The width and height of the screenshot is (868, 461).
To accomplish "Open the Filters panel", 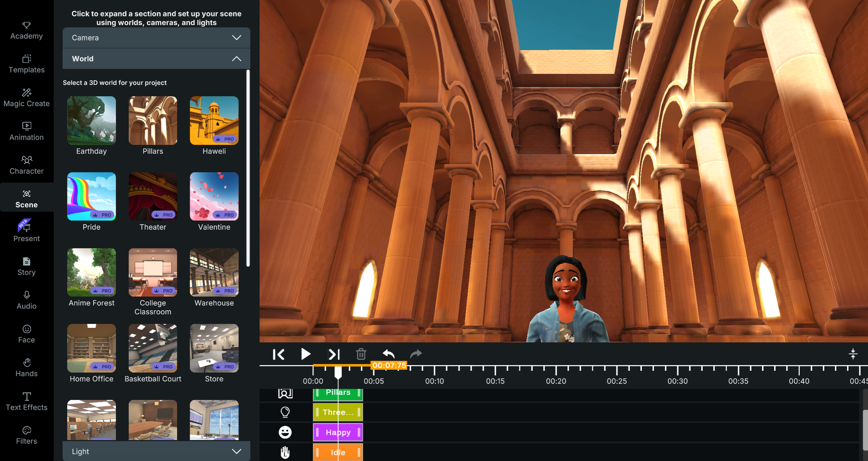I will pos(26,435).
